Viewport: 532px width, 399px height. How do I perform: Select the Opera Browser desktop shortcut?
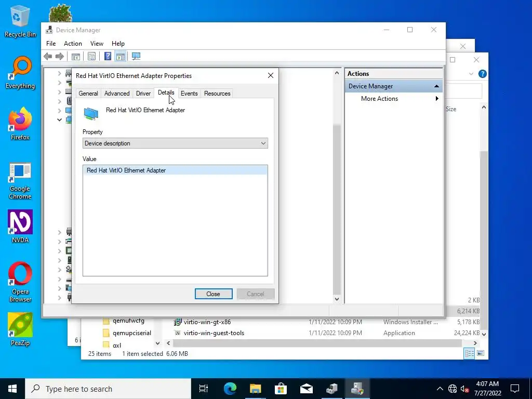pyautogui.click(x=20, y=282)
